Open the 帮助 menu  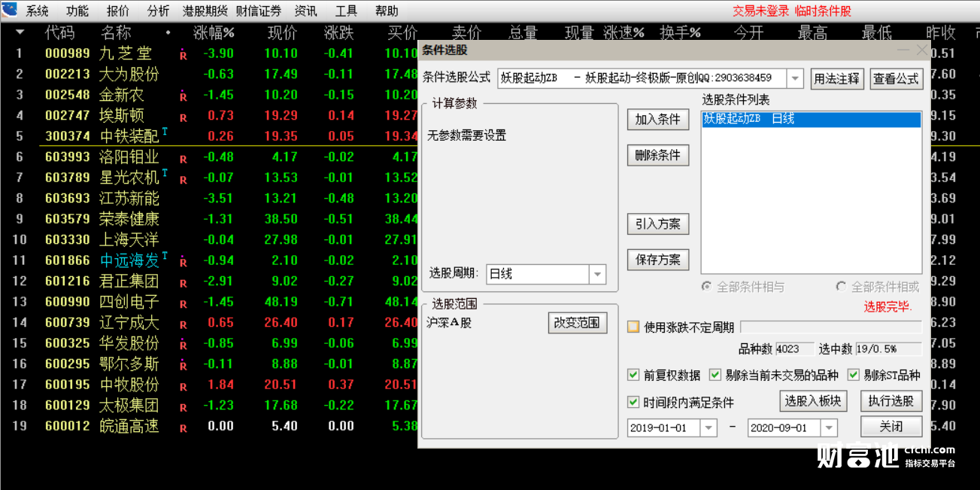point(387,11)
